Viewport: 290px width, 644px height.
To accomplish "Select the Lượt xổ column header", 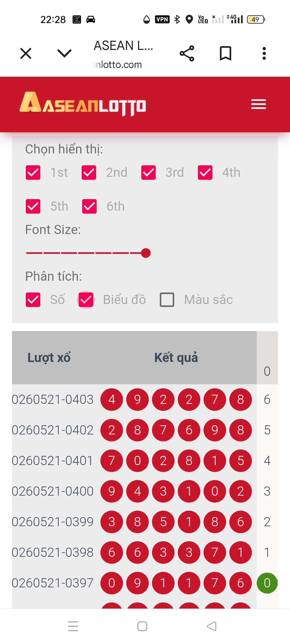I will pyautogui.click(x=49, y=358).
